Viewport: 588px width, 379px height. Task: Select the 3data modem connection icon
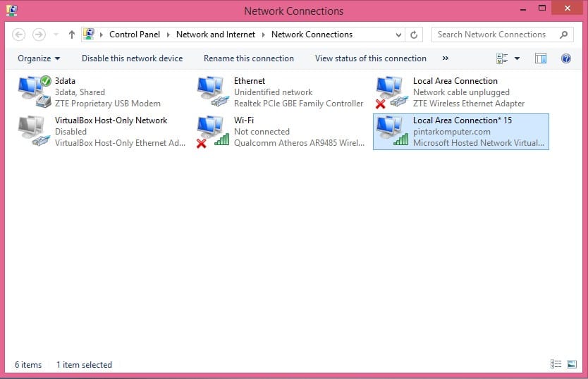pos(35,92)
